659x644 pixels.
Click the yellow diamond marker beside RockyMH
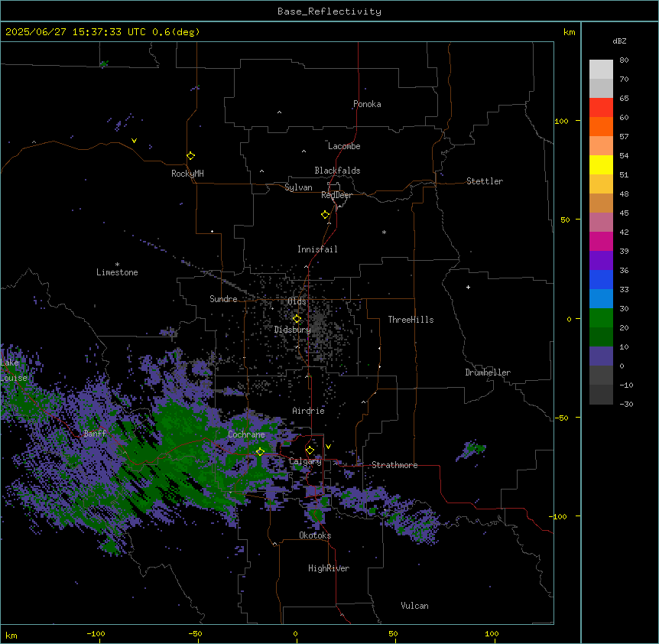point(191,156)
